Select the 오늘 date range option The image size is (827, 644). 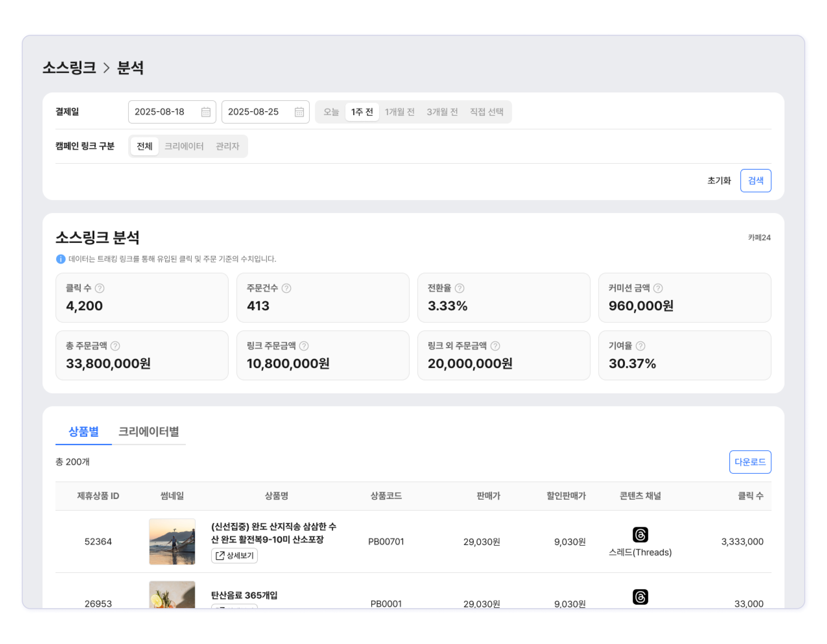pyautogui.click(x=331, y=112)
